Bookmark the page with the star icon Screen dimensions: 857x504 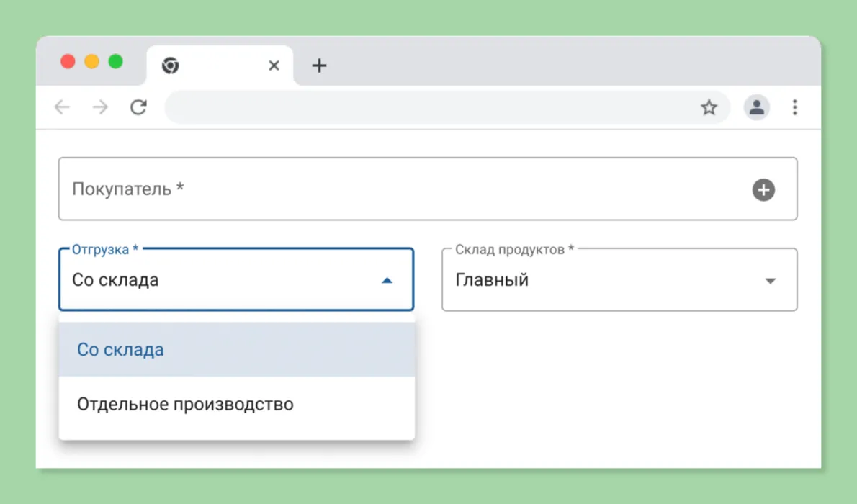(x=709, y=107)
